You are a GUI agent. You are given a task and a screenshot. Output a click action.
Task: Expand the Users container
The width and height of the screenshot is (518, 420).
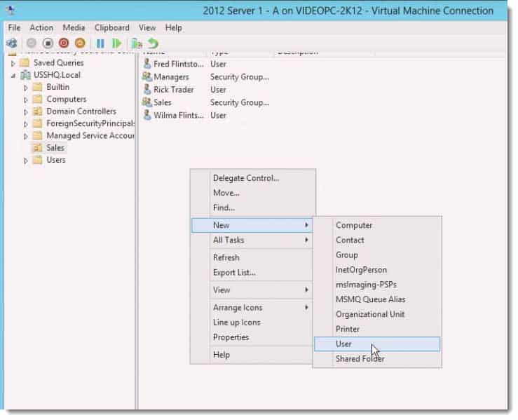tap(26, 161)
